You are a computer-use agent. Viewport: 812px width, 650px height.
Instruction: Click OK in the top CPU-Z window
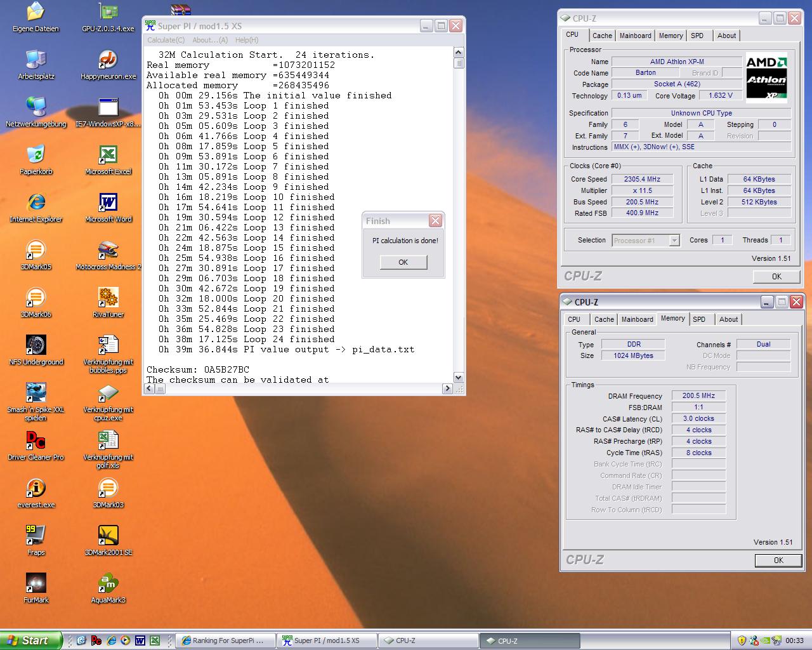click(x=776, y=276)
